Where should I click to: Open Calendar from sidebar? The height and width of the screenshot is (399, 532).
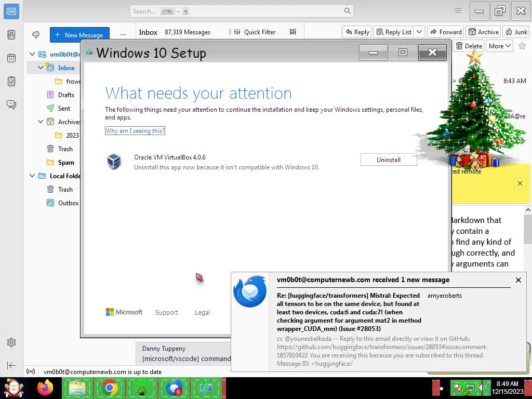tap(11, 58)
